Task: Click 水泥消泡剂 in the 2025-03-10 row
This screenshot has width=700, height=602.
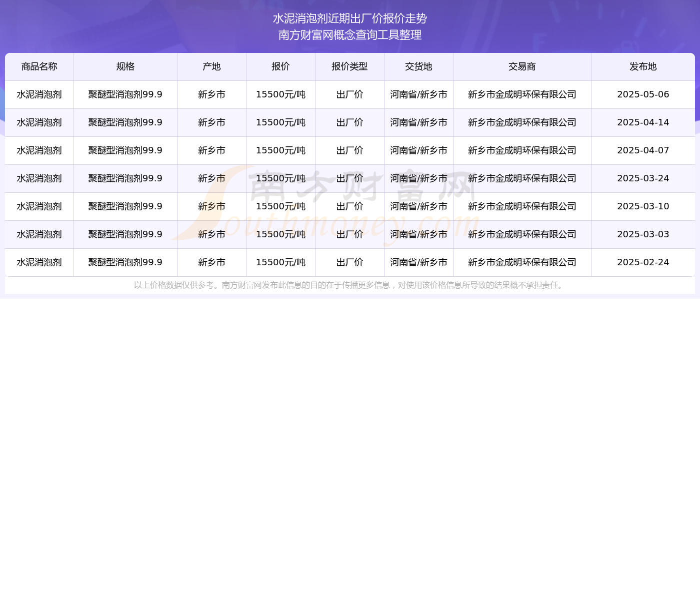Action: point(39,206)
